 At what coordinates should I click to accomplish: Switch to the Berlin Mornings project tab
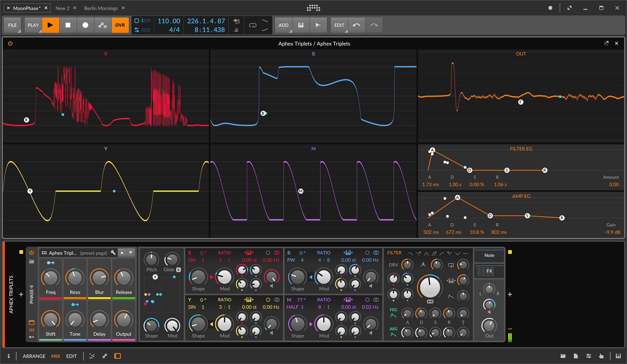[101, 8]
